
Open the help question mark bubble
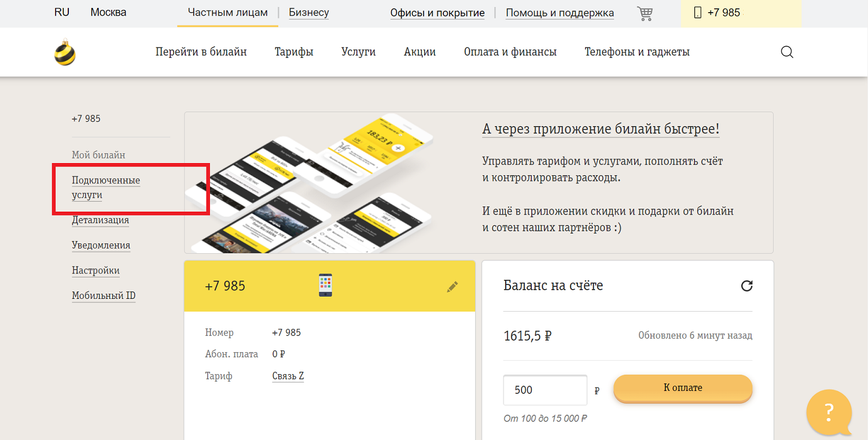(829, 412)
